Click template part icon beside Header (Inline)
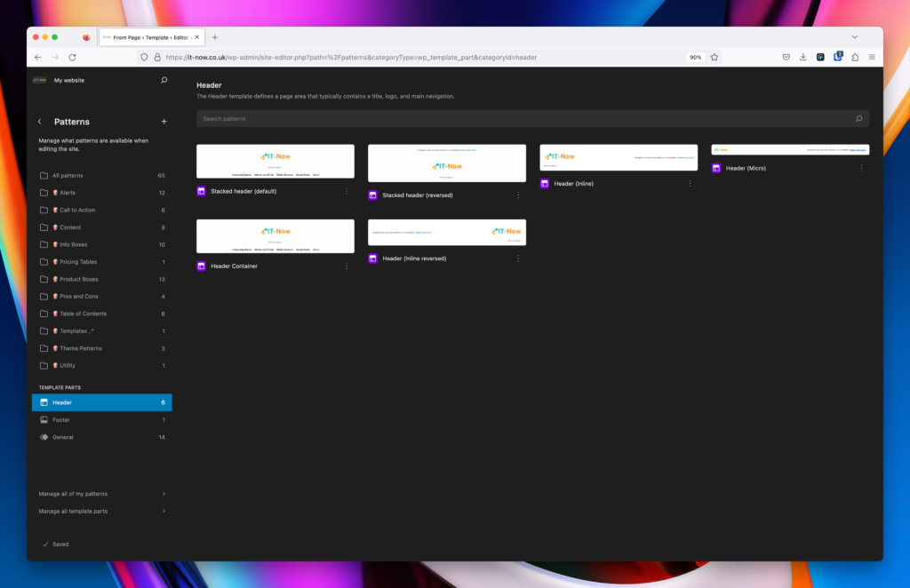This screenshot has width=910, height=588. point(545,184)
